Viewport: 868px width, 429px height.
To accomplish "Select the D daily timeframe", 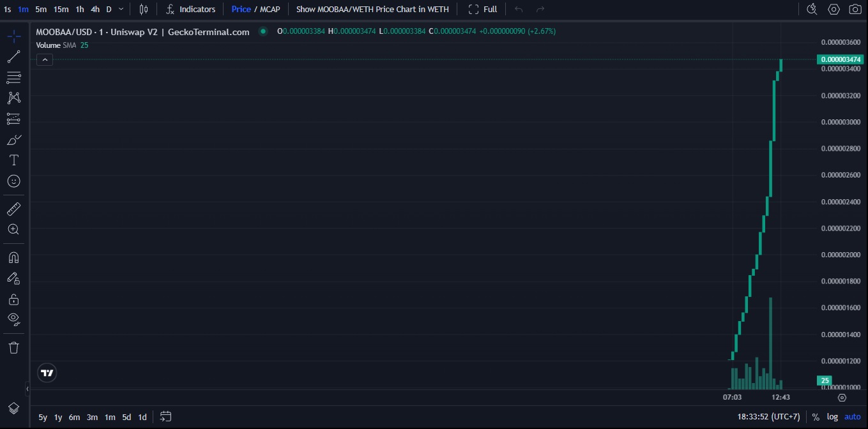I will coord(109,9).
